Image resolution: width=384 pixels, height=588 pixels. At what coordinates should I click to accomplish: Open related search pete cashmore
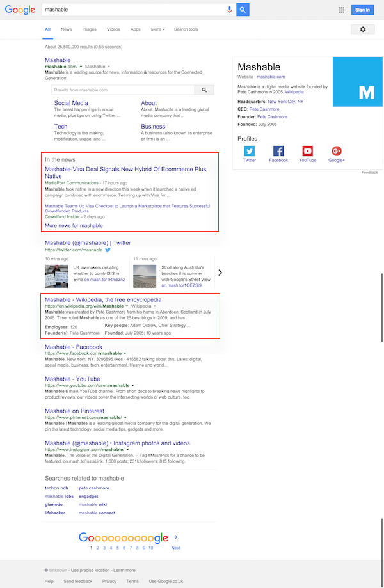coord(94,488)
